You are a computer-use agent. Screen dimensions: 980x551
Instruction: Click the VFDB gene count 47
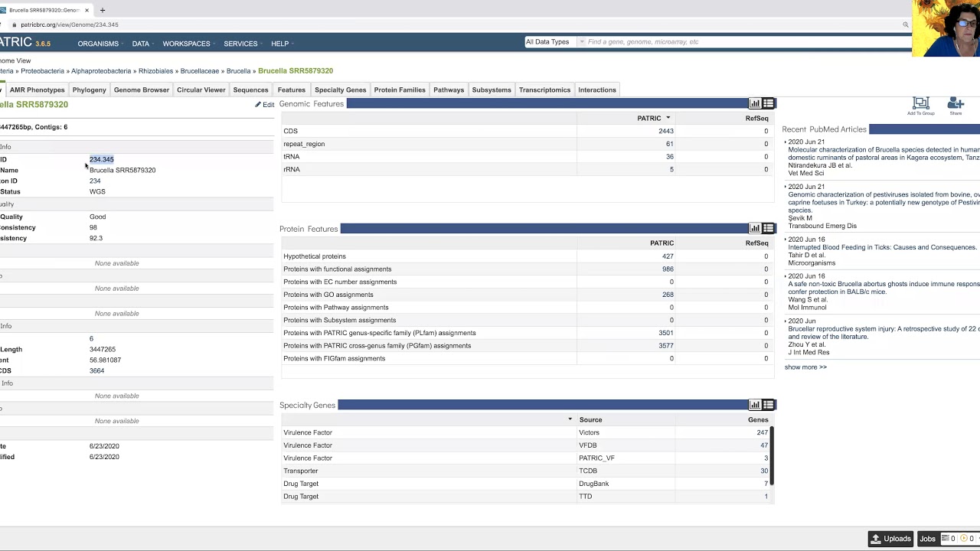(764, 445)
